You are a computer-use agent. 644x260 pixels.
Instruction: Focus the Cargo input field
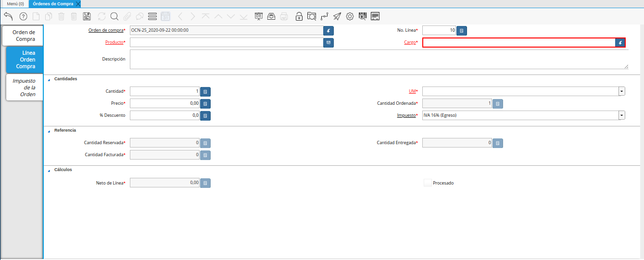tap(519, 43)
